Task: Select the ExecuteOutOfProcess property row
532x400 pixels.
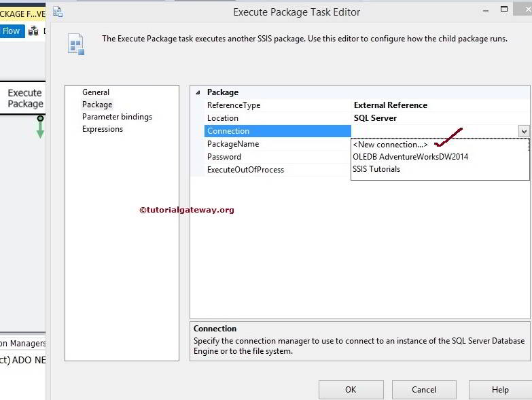Action: (277, 170)
